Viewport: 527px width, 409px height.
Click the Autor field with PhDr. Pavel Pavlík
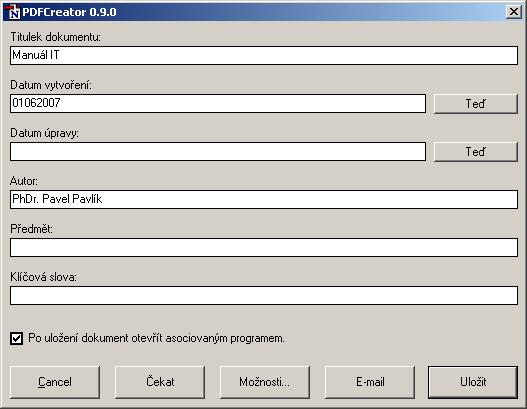pyautogui.click(x=264, y=200)
